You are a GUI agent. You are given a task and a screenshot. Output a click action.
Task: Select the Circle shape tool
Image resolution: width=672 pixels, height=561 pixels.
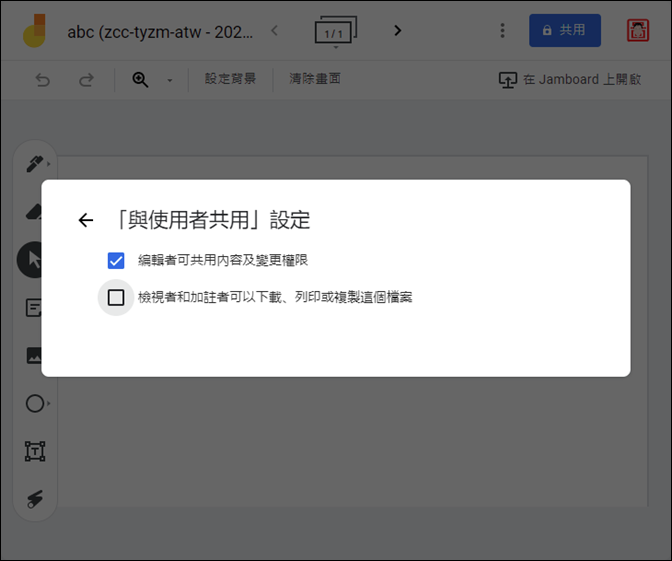coord(35,403)
